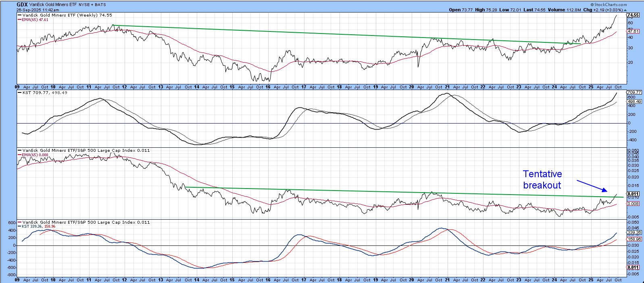Click the red 158.96 signal value tag
This screenshot has width=644, height=283.
point(634,239)
